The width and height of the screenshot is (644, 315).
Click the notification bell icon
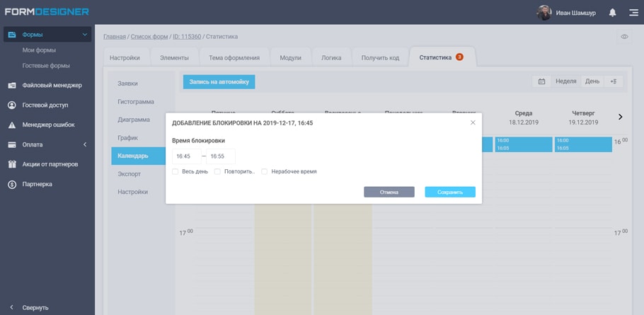[612, 13]
